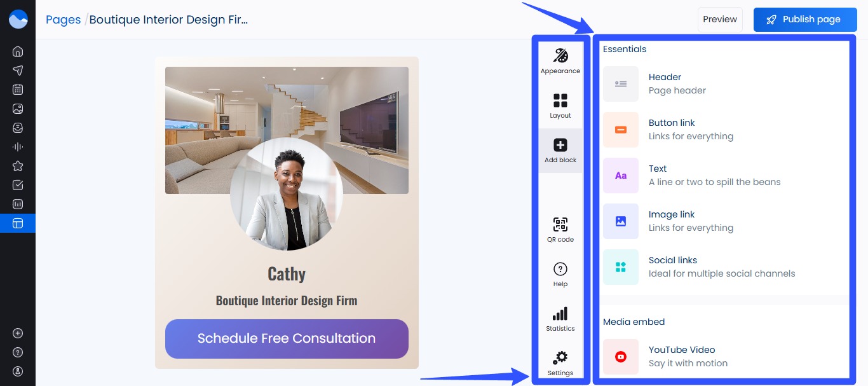Navigate to Pages breadcrumb link
The height and width of the screenshot is (386, 868).
click(63, 20)
